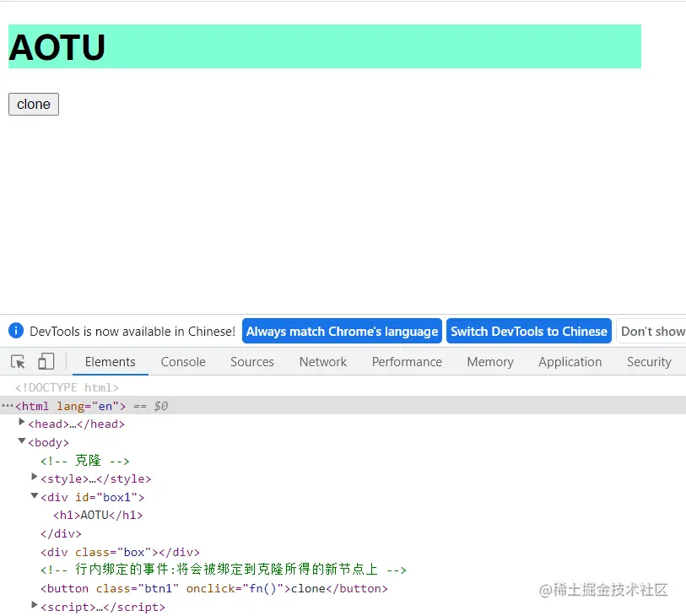
Task: Switch to the Application tab
Action: click(x=570, y=362)
